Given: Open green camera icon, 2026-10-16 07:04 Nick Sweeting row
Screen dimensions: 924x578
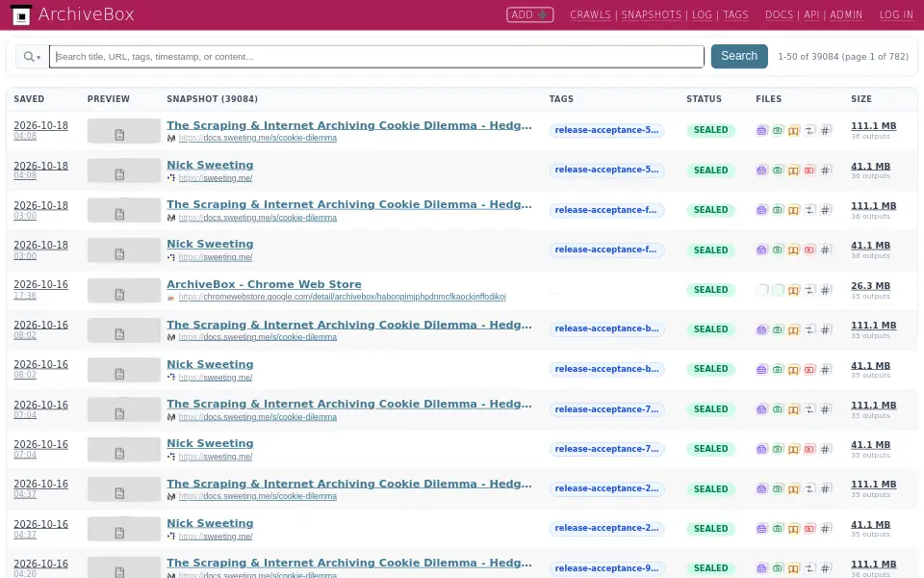Looking at the screenshot, I should (x=778, y=450).
